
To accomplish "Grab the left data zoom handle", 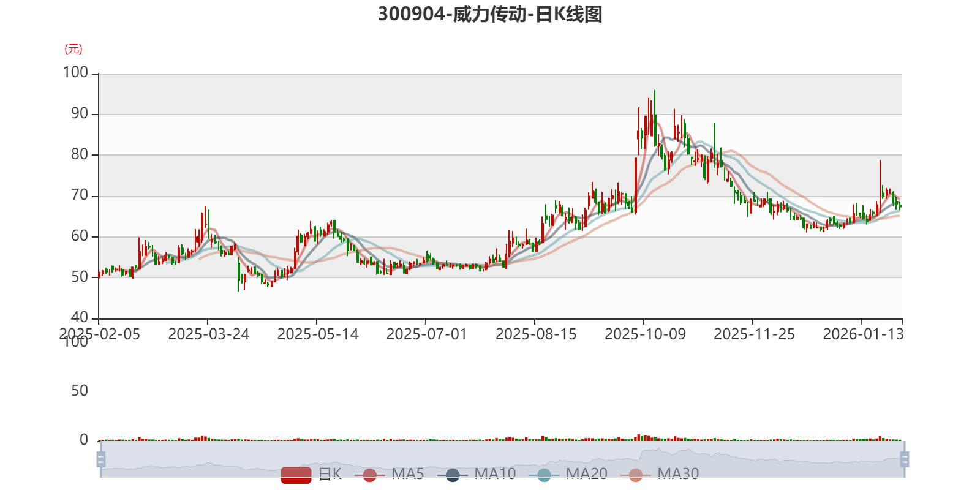I will pyautogui.click(x=101, y=459).
